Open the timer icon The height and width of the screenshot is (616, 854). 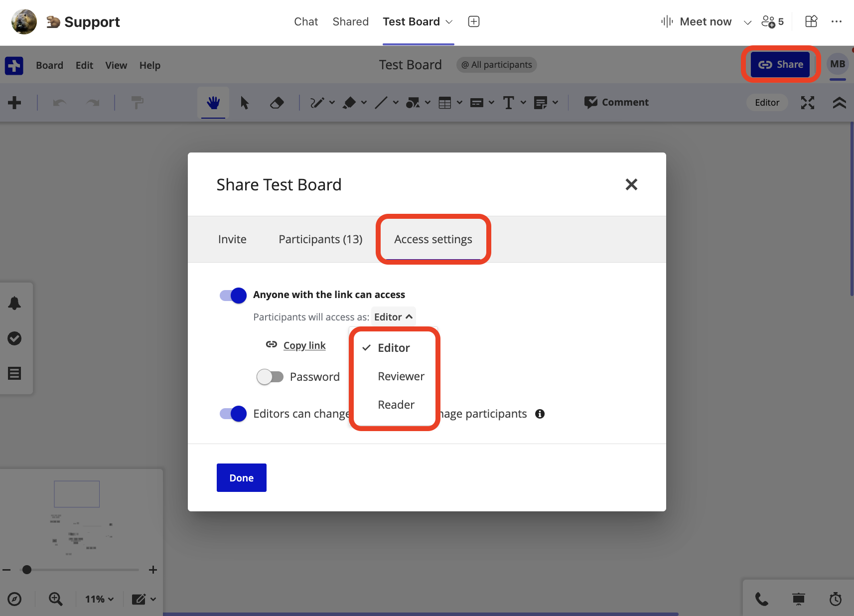point(835,599)
